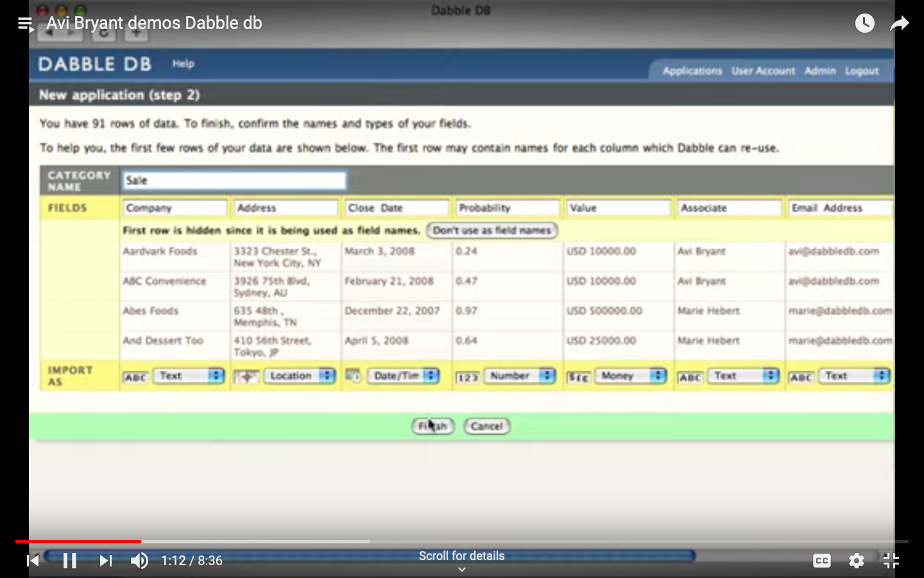Click the 0.97 probability value
Screen dimensions: 924x578
pyautogui.click(x=466, y=311)
